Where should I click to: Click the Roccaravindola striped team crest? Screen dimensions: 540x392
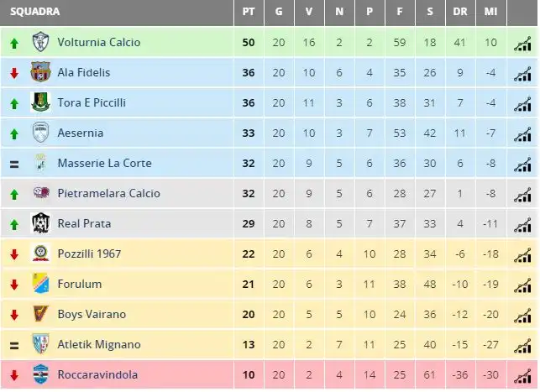tap(40, 374)
